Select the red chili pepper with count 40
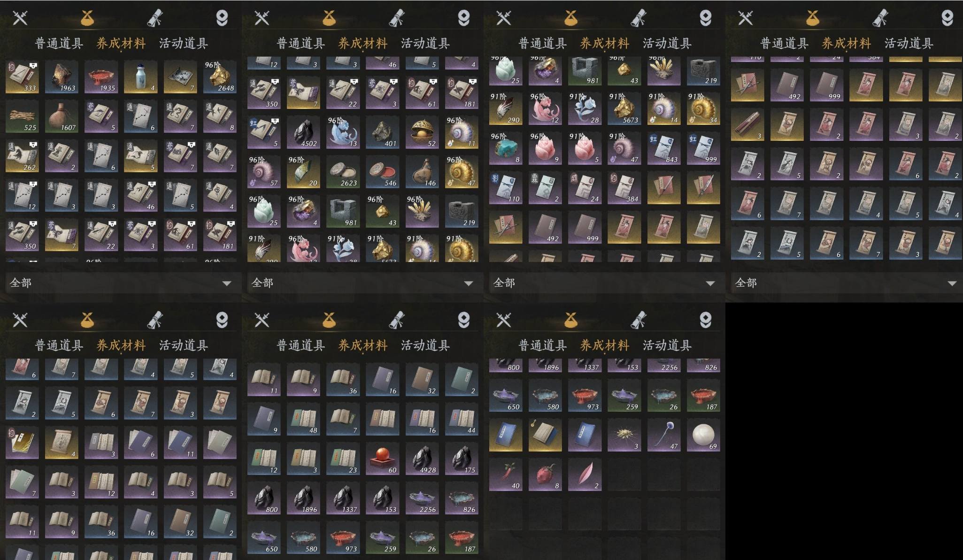The width and height of the screenshot is (963, 560). tap(506, 475)
